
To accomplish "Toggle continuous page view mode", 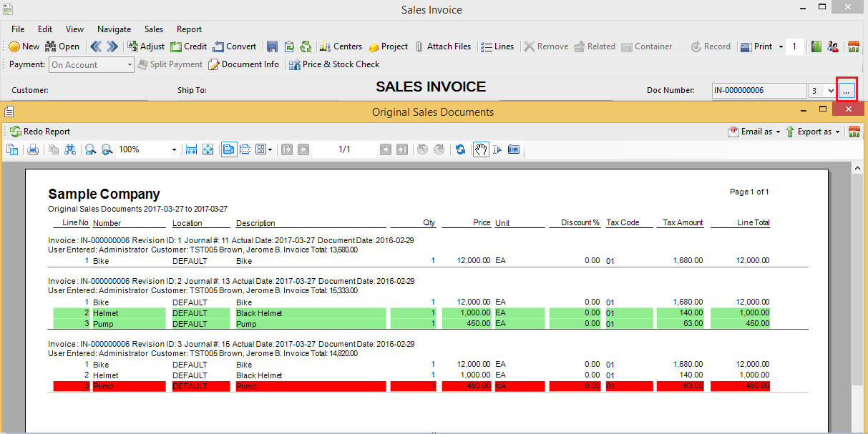I will coord(245,149).
